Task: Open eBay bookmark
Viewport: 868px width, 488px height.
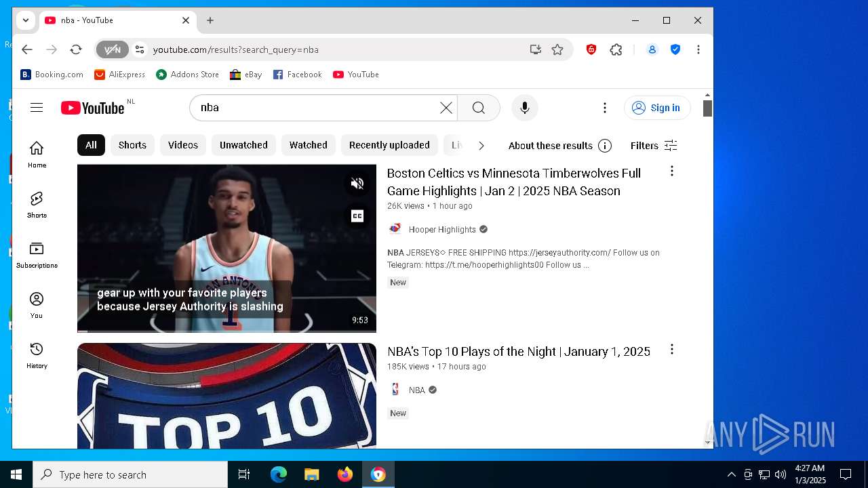Action: click(245, 75)
